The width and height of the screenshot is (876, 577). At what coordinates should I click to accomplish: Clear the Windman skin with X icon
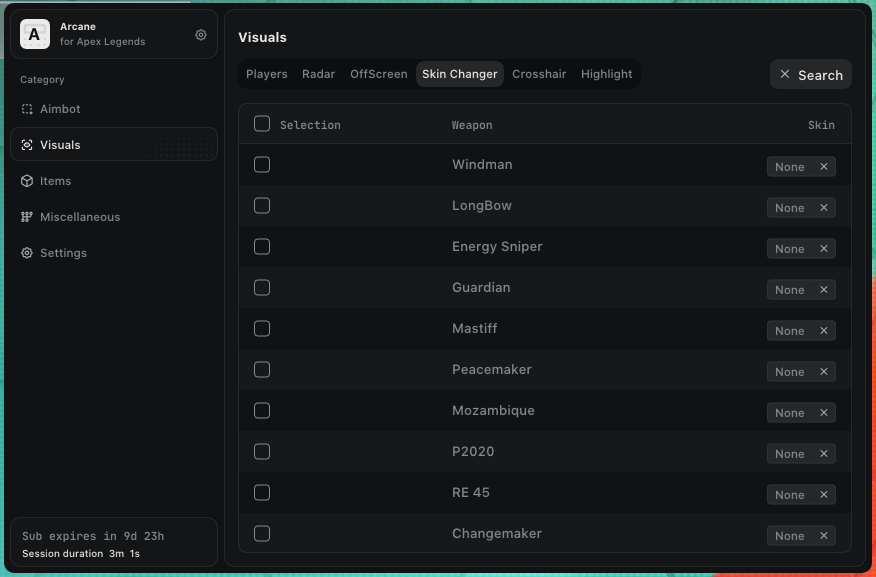click(824, 167)
